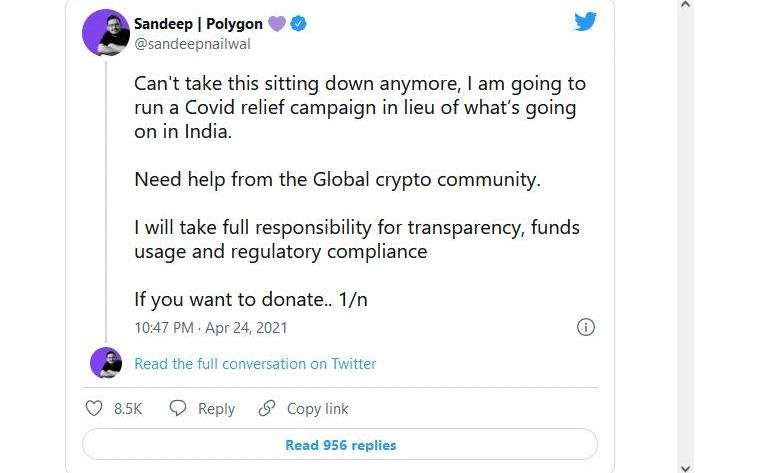This screenshot has width=758, height=473.
Task: Click the Copy link text
Action: [317, 408]
